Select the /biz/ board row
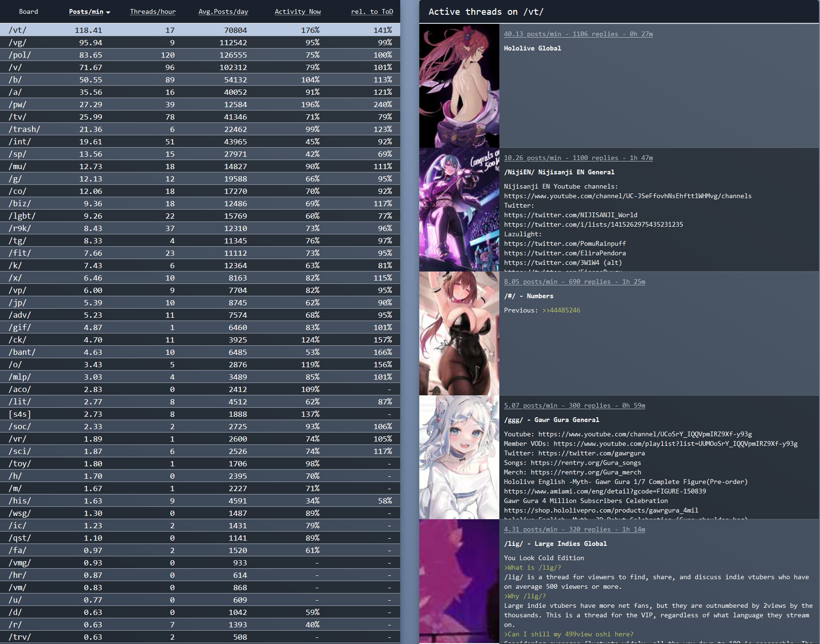Viewport: 820px width, 644px height. (x=200, y=203)
